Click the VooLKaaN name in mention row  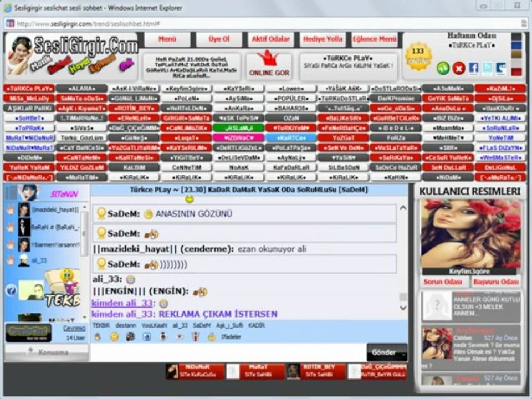[x=155, y=325]
